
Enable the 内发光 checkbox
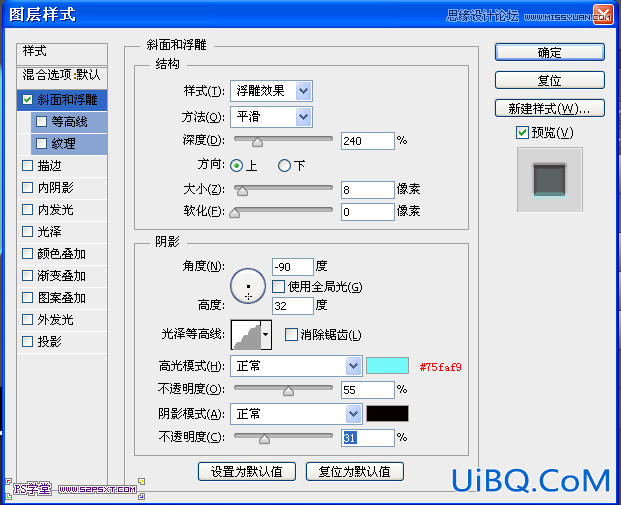(27, 210)
